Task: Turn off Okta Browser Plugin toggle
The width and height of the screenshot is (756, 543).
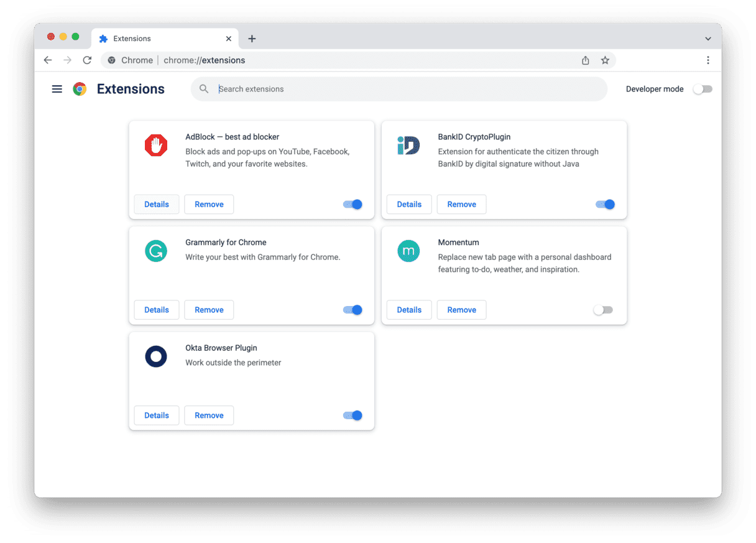Action: pyautogui.click(x=353, y=415)
